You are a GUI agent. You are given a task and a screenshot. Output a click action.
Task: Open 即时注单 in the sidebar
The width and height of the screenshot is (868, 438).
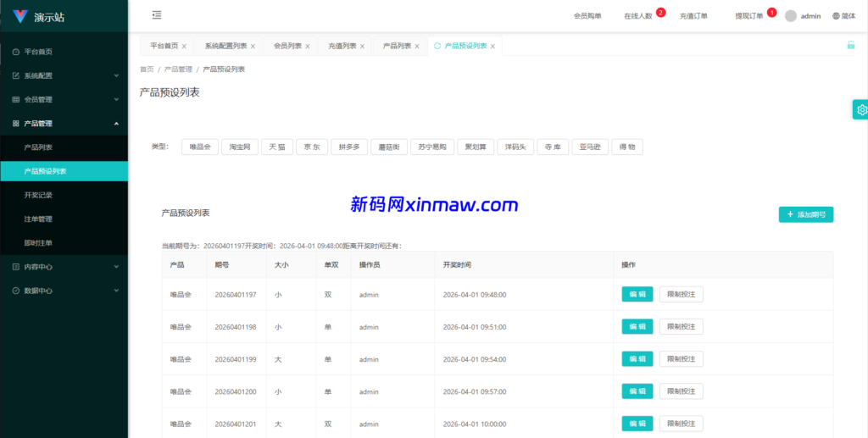64,243
